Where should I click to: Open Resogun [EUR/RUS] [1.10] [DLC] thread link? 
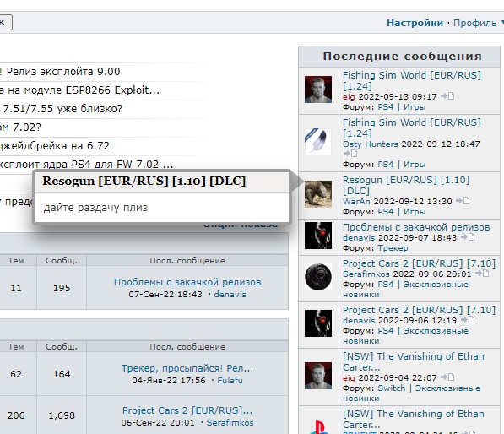tap(406, 185)
